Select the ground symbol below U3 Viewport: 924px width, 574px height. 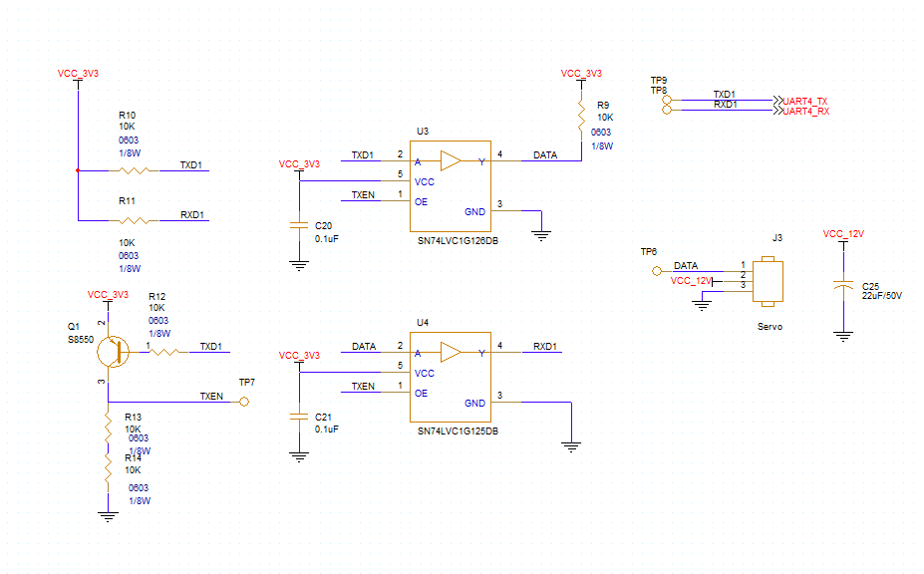[x=541, y=234]
